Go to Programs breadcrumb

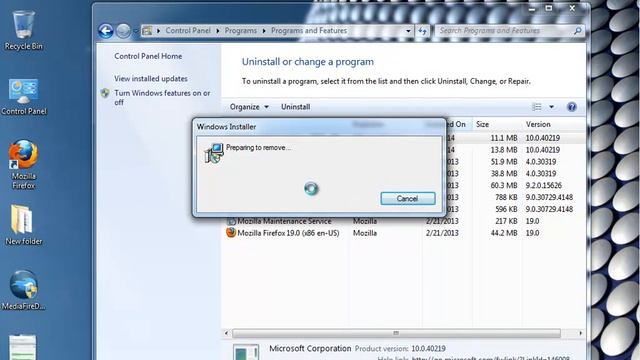click(240, 31)
